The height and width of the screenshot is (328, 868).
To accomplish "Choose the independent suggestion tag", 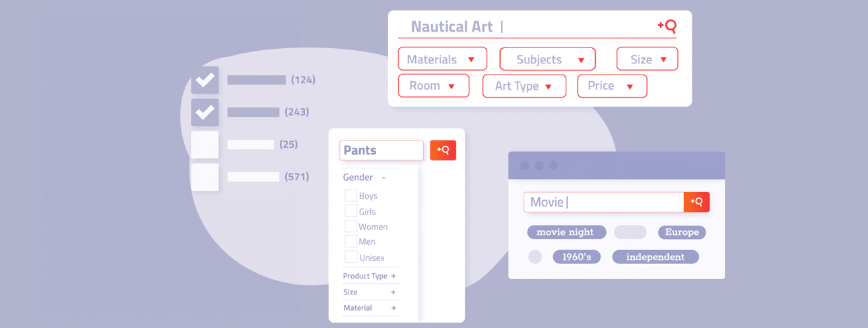I will (655, 257).
